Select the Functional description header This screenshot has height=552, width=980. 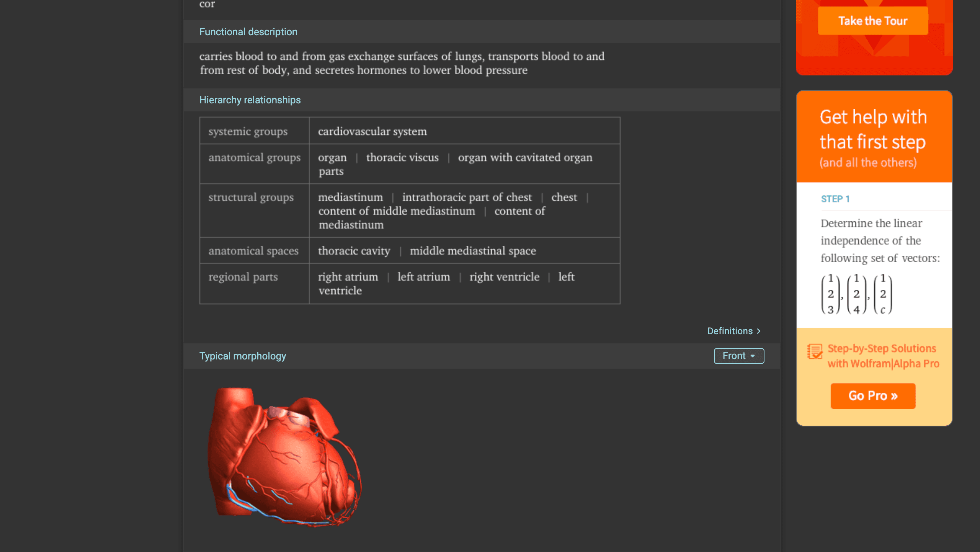248,32
